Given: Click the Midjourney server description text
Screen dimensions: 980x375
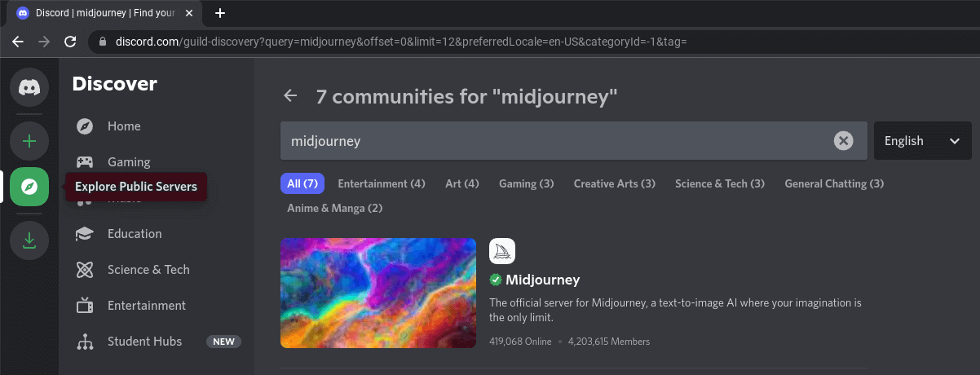Looking at the screenshot, I should (x=675, y=310).
